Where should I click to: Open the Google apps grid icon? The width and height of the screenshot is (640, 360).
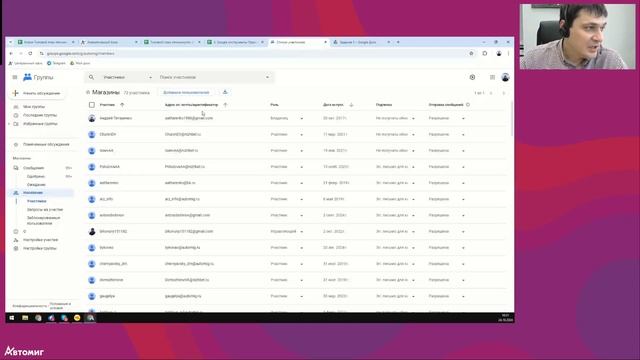pyautogui.click(x=492, y=77)
